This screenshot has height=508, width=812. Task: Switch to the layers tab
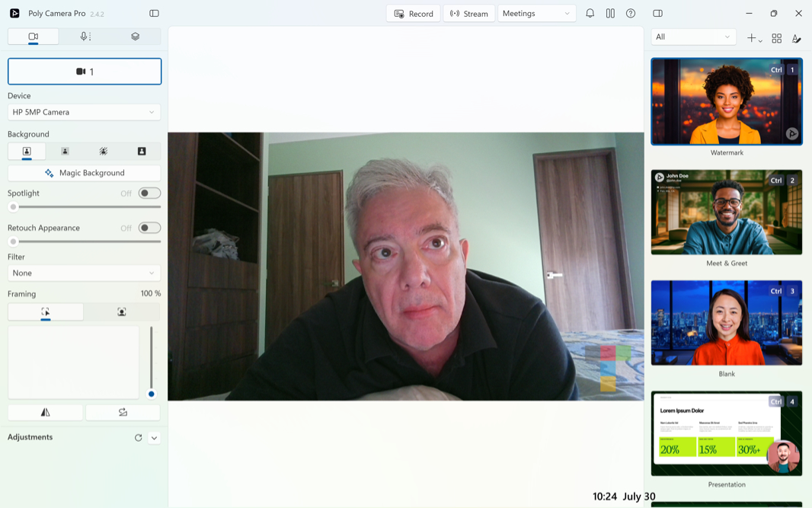135,37
